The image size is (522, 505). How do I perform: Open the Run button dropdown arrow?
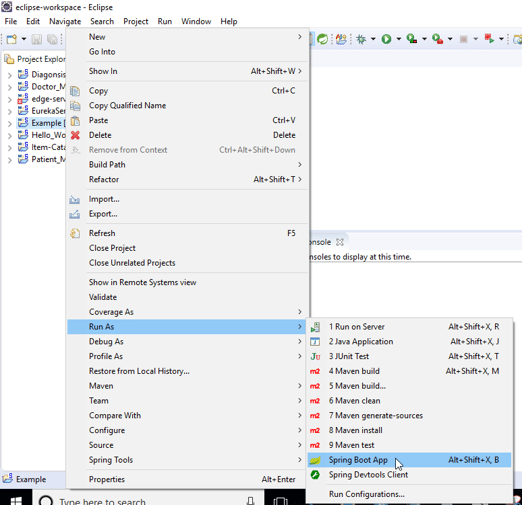click(399, 39)
